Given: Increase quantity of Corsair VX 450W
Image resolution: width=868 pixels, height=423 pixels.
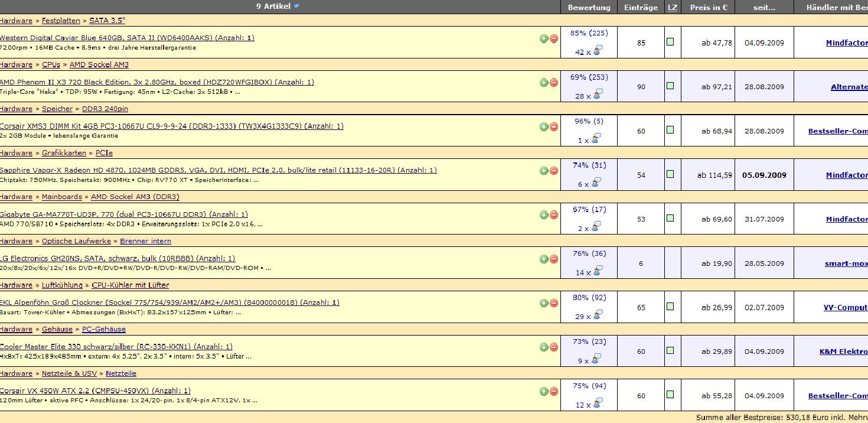Looking at the screenshot, I should coord(544,391).
